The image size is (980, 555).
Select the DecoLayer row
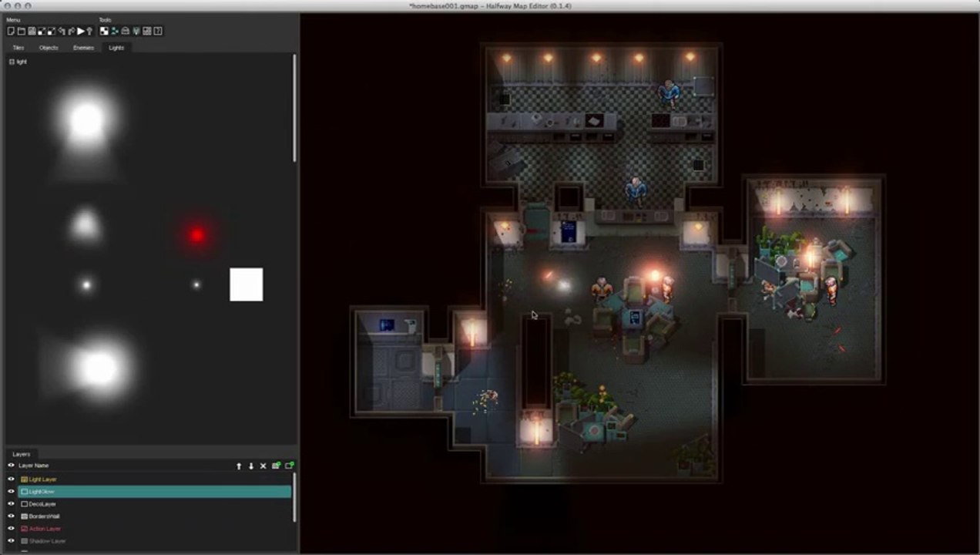pyautogui.click(x=155, y=504)
